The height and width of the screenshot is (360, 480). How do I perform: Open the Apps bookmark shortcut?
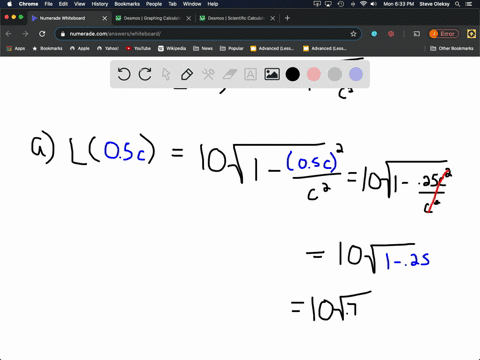tap(16, 48)
